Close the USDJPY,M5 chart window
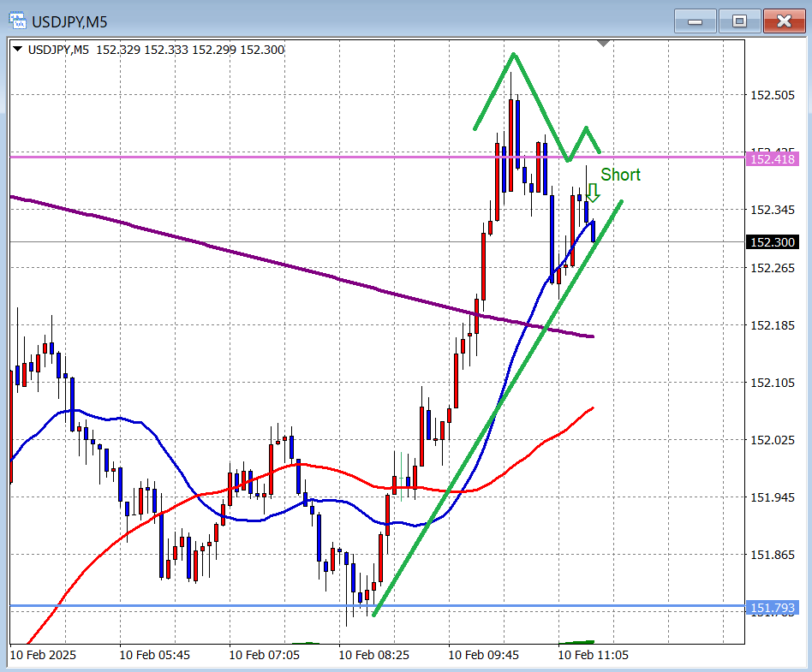 coord(783,21)
